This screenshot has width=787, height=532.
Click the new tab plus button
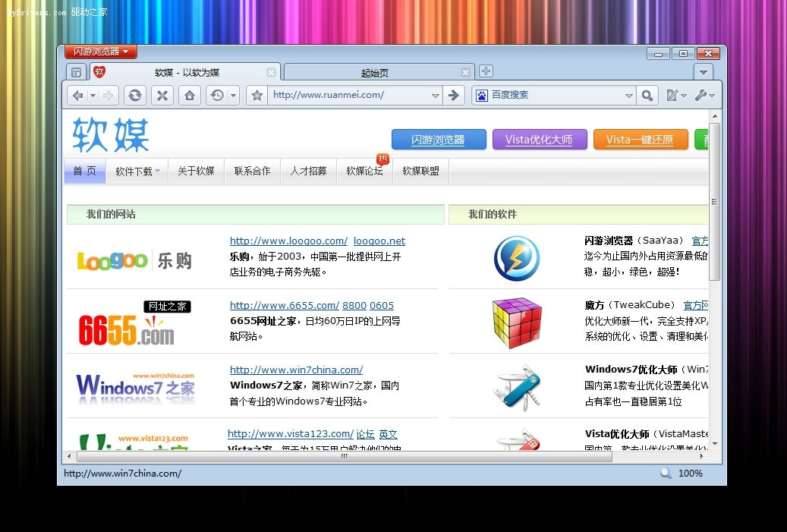pos(485,70)
